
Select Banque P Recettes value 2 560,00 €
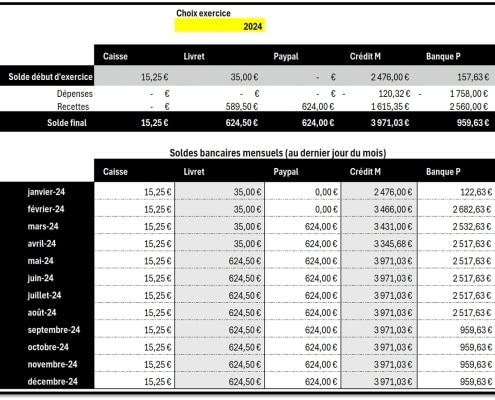(469, 107)
